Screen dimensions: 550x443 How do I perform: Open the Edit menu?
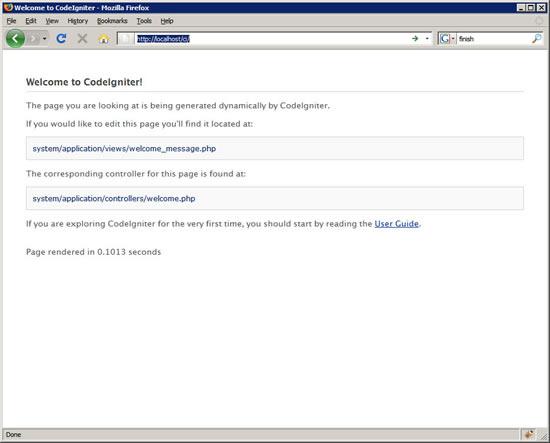[x=31, y=21]
